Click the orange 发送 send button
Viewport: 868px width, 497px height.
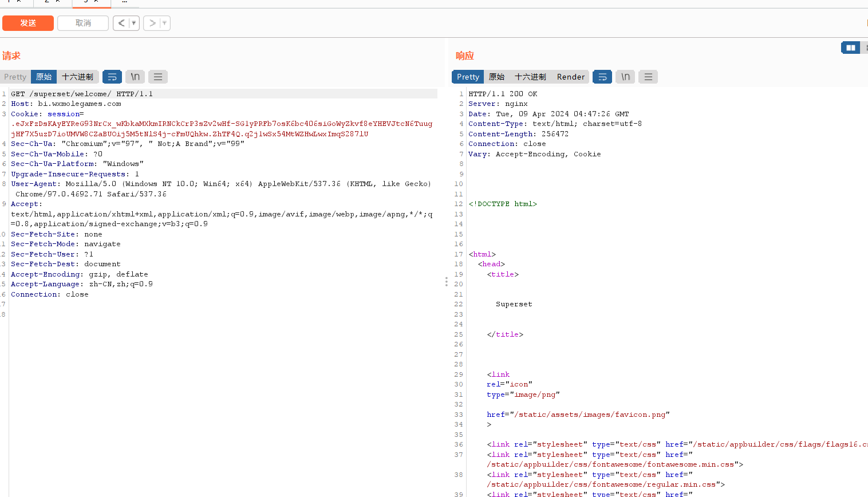[x=28, y=23]
